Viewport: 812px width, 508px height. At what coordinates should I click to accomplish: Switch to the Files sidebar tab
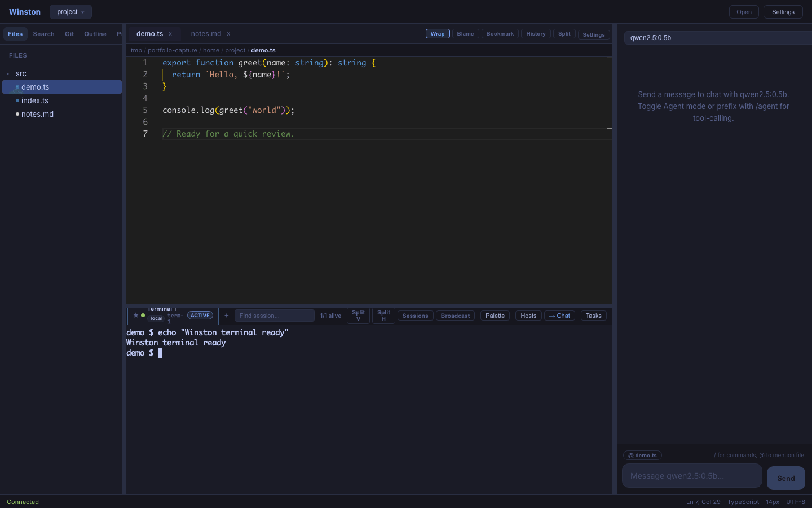pos(15,34)
